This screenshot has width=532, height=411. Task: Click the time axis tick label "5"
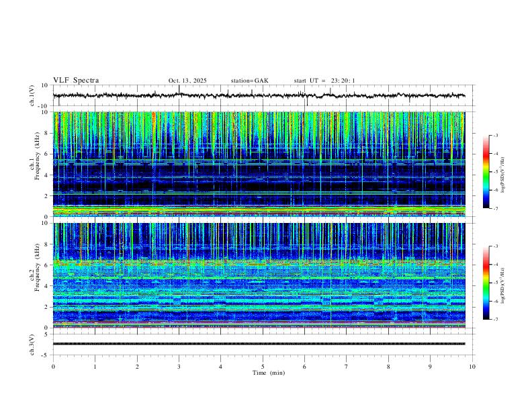coord(263,367)
